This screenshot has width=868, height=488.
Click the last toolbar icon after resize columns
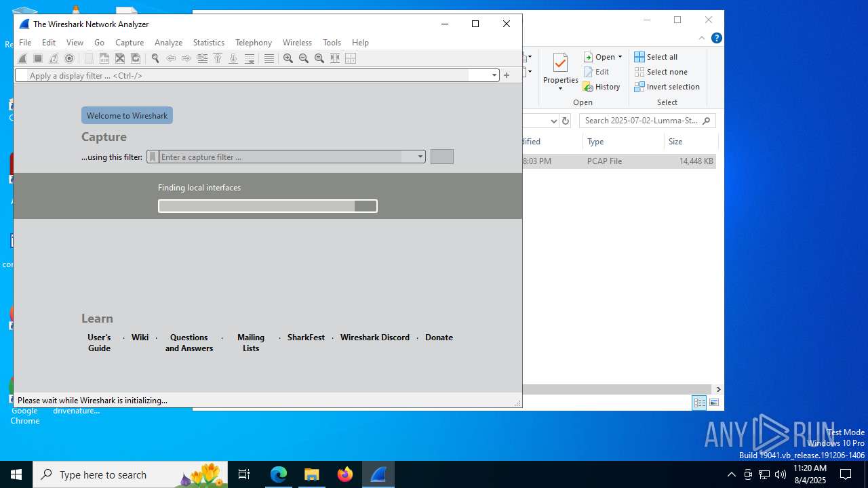point(351,58)
